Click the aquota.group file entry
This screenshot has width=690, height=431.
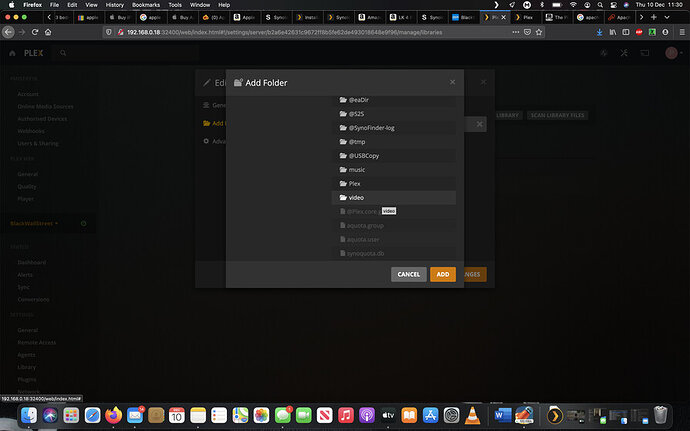(393, 225)
